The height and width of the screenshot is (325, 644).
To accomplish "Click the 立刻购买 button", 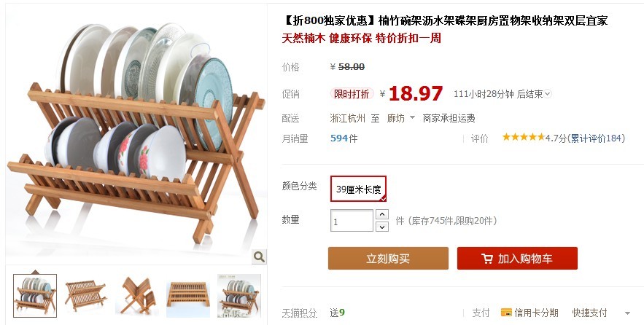I will coord(388,259).
